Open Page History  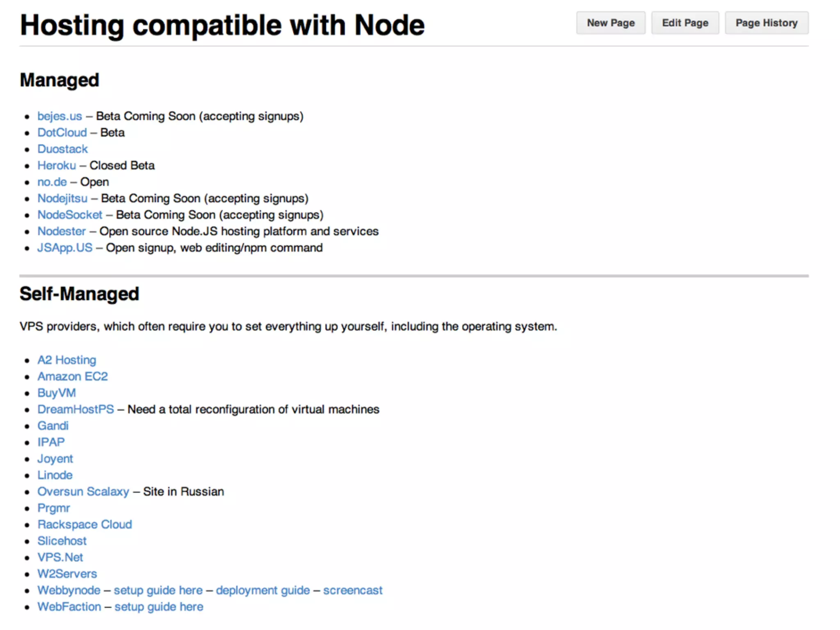[x=766, y=23]
